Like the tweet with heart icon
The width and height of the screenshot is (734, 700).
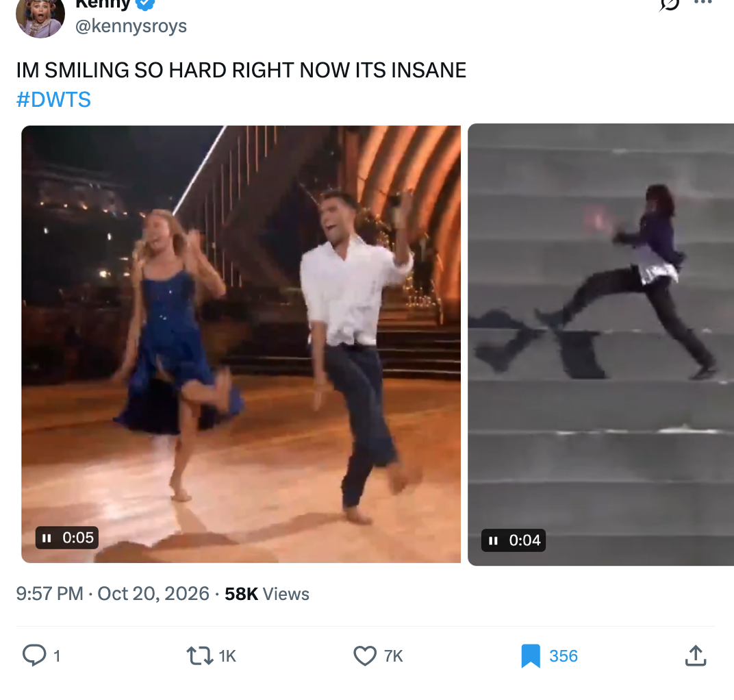point(365,655)
